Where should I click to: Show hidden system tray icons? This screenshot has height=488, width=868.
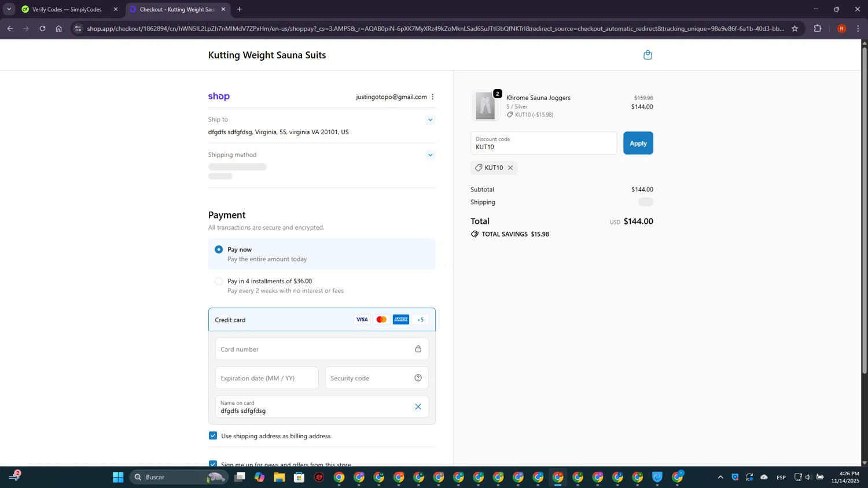click(x=720, y=477)
